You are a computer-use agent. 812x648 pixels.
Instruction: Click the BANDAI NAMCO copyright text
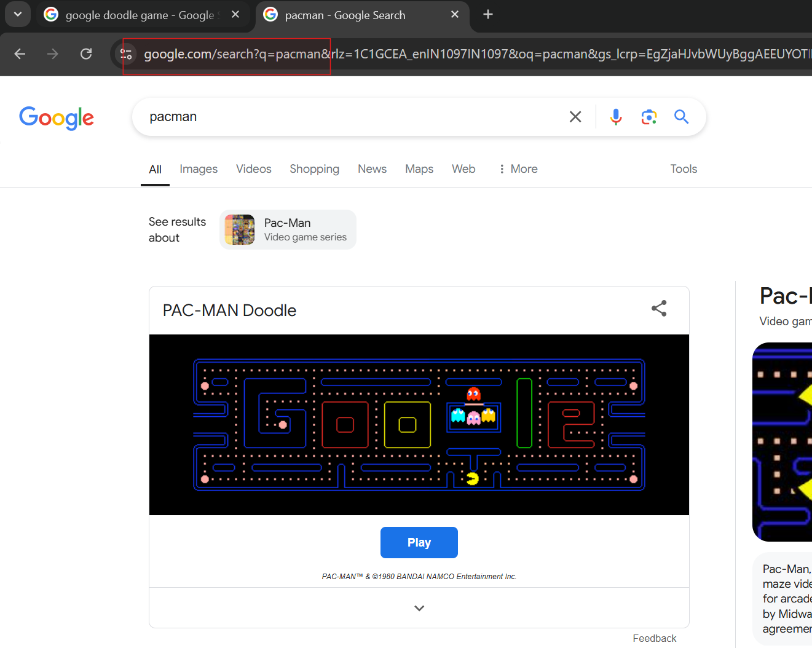click(419, 577)
